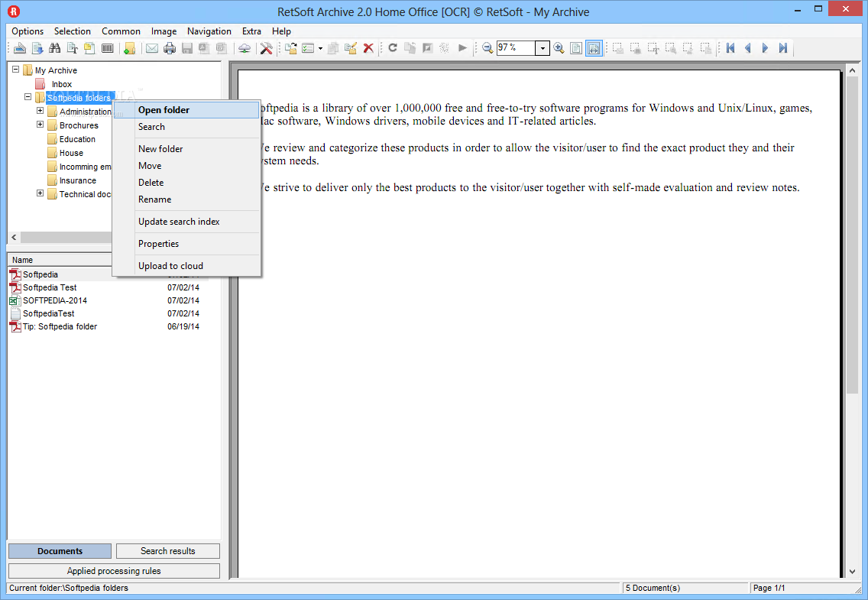The image size is (868, 600).
Task: Go to the next page arrow
Action: click(765, 48)
